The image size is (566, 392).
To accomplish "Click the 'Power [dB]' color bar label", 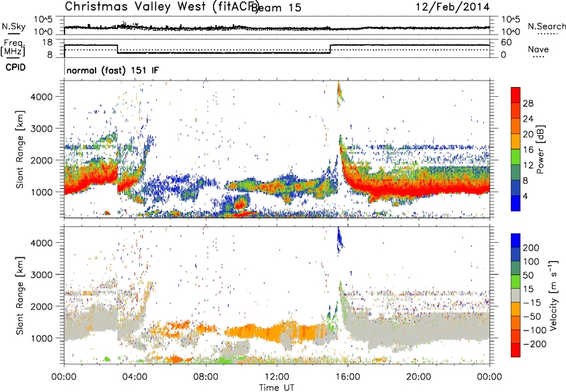I will click(x=540, y=149).
